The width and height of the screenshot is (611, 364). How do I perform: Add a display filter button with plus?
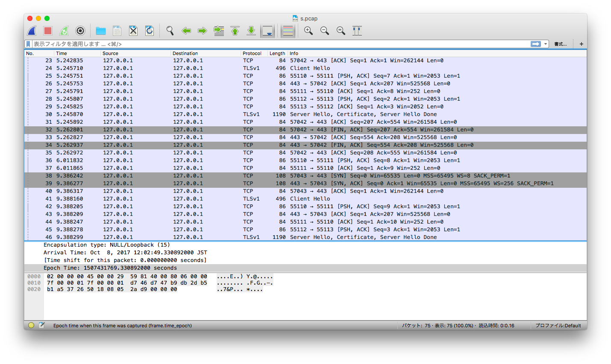tap(582, 44)
